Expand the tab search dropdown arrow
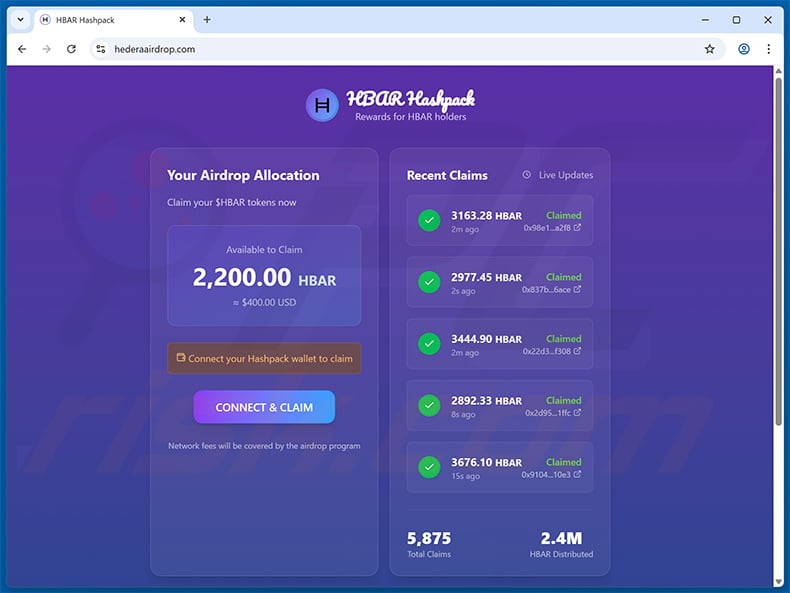The height and width of the screenshot is (593, 790). (20, 20)
